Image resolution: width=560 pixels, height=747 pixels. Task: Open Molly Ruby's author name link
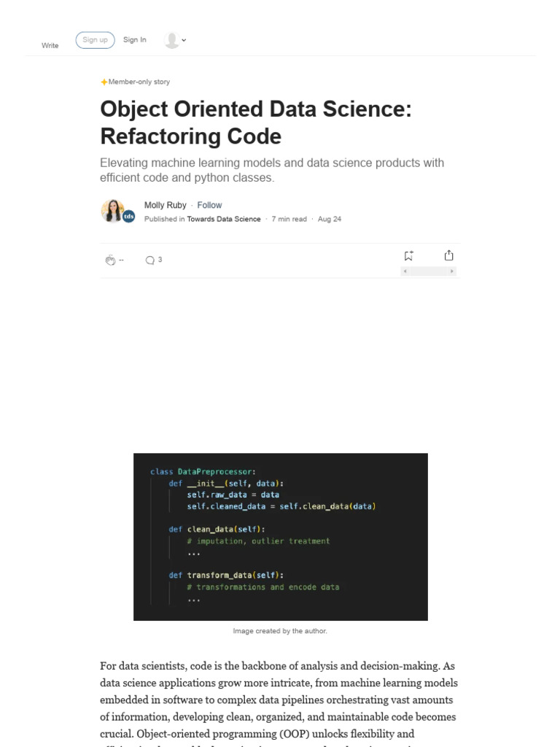pyautogui.click(x=165, y=205)
